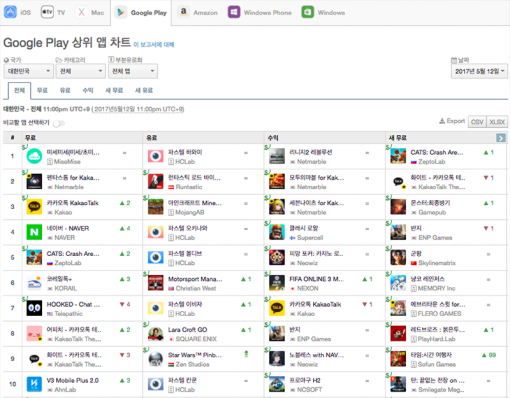The image size is (510, 398).
Task: Open the monetization dropdown showing 전체 앱
Action: (133, 71)
